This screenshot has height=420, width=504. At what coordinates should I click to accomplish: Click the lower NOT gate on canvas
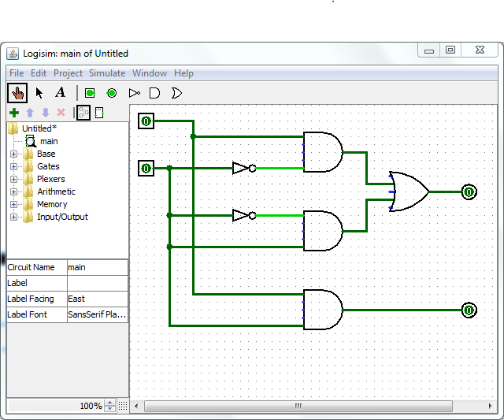point(244,215)
